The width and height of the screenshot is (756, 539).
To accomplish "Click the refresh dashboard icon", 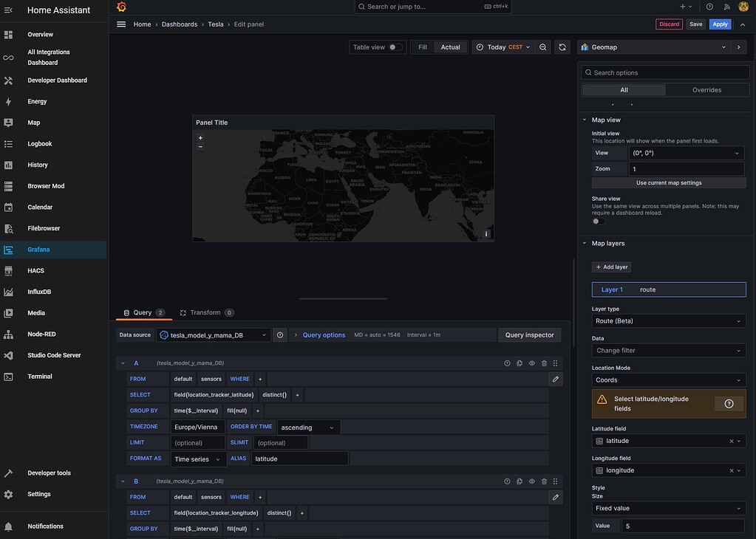I will [561, 46].
